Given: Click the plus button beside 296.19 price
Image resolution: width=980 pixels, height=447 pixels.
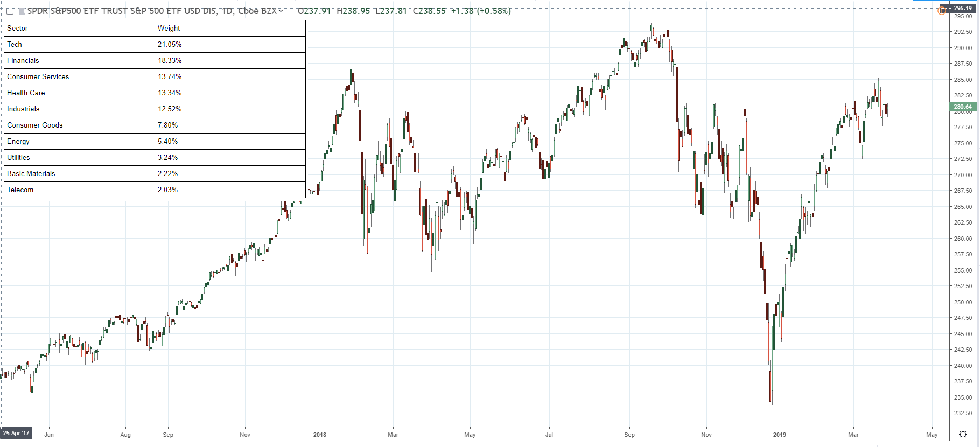Looking at the screenshot, I should coord(943,9).
